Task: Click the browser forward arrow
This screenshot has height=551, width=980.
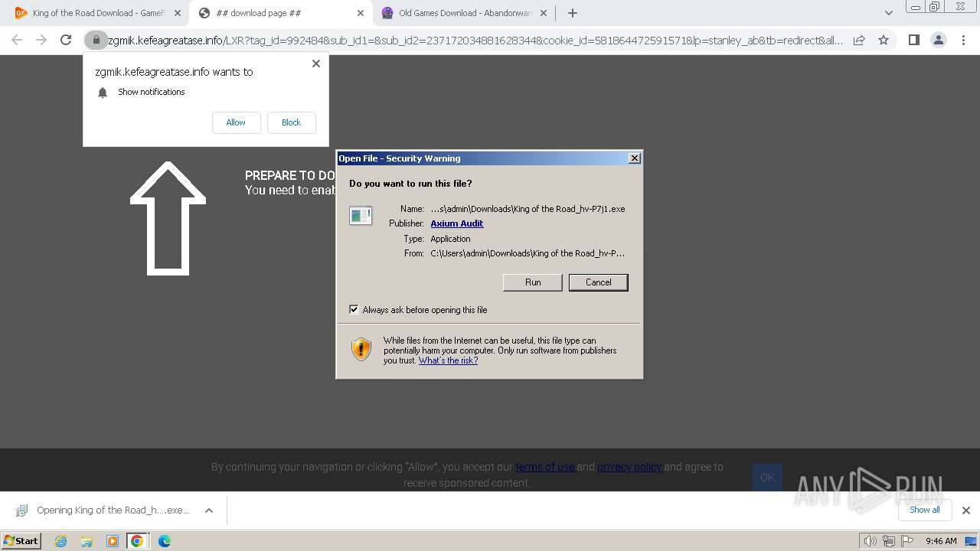Action: 41,41
